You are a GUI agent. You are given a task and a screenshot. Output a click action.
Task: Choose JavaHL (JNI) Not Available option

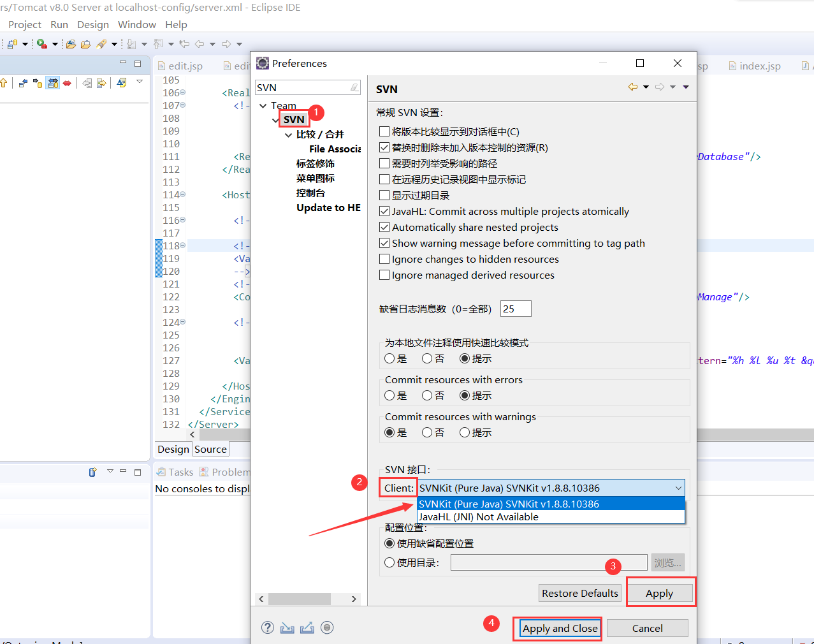[x=551, y=516]
